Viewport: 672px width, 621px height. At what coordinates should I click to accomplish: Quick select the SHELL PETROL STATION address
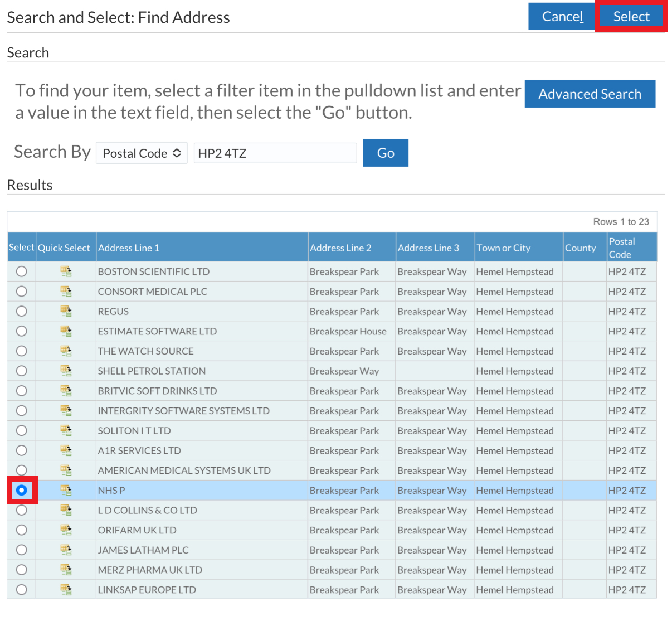pyautogui.click(x=66, y=371)
